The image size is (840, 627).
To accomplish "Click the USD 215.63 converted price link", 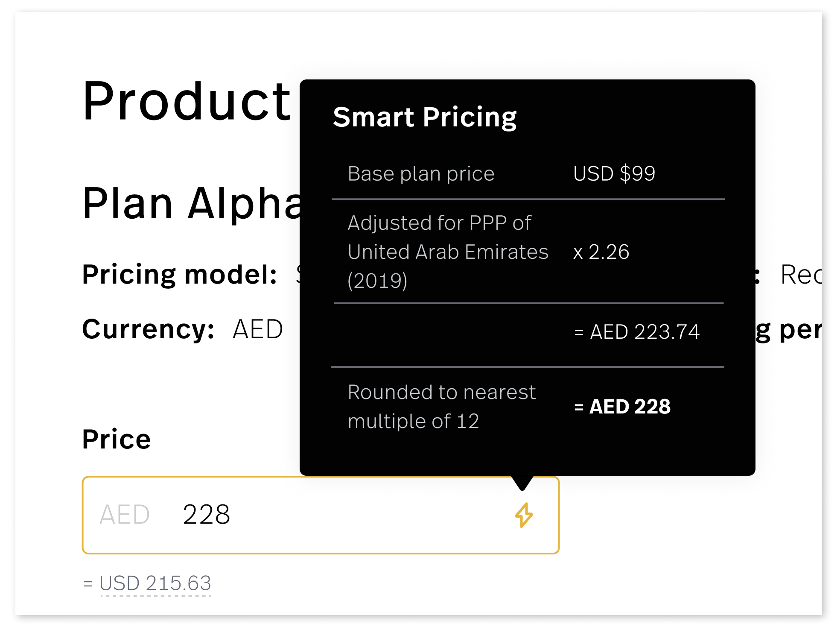I will point(155,583).
